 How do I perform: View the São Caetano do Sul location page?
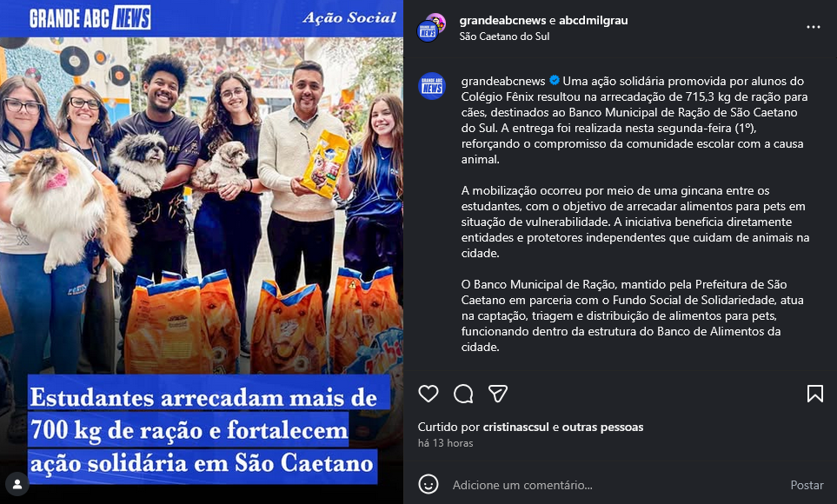(x=504, y=36)
